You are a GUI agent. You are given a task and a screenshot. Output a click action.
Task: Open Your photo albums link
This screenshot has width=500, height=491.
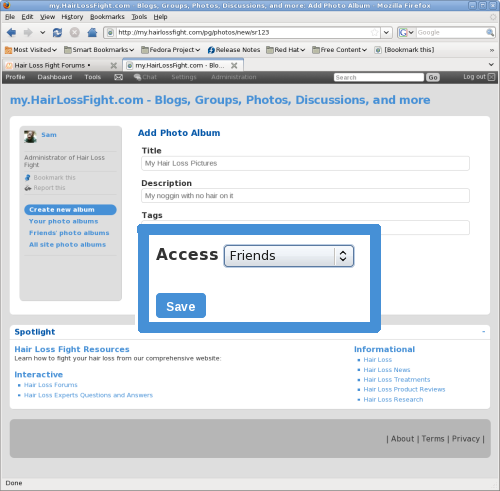pyautogui.click(x=63, y=221)
